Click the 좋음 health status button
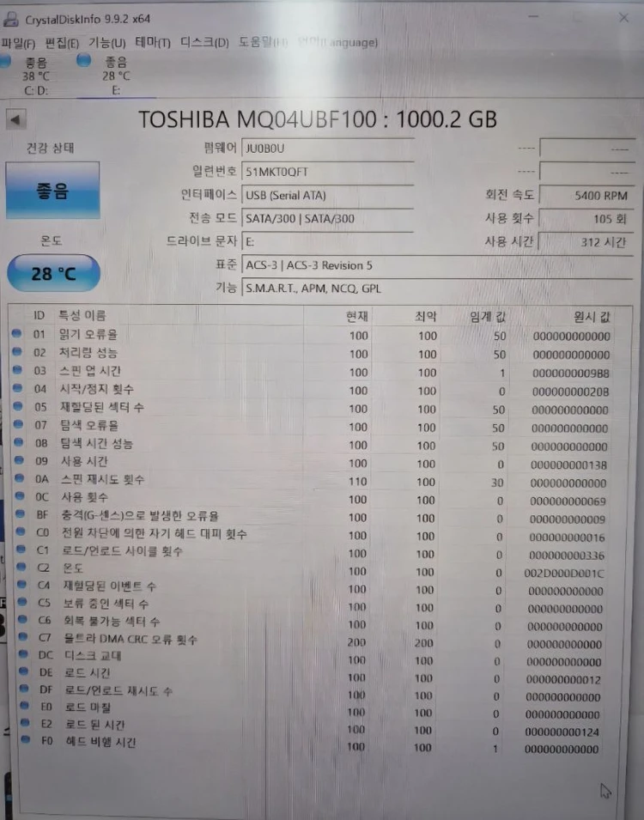Viewport: 644px width, 820px height. click(x=52, y=191)
